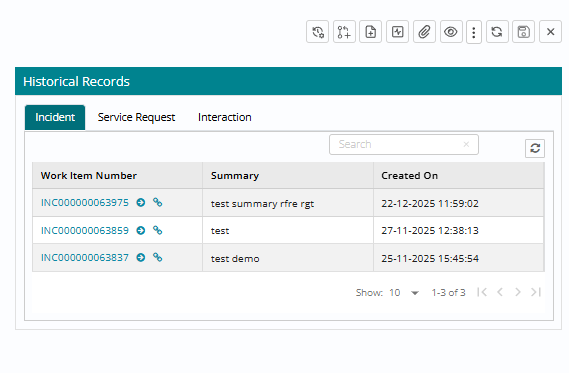The width and height of the screenshot is (569, 373).
Task: Click into the Search field
Action: tap(404, 144)
